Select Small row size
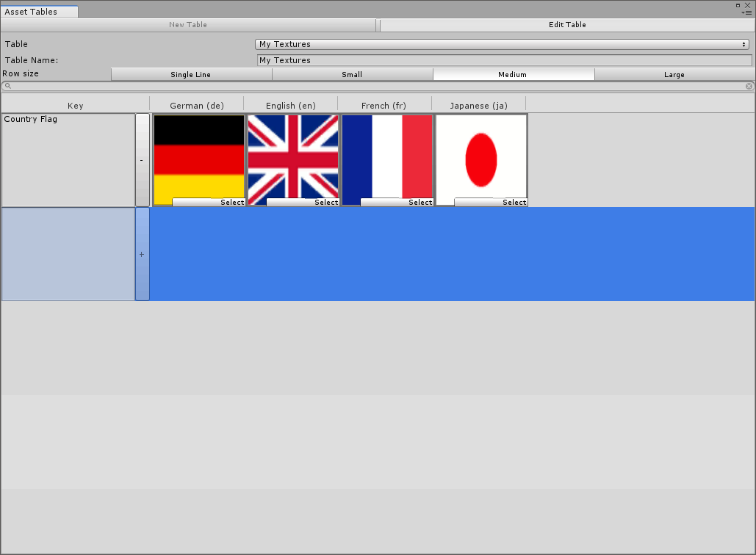This screenshot has height=555, width=756. [x=352, y=74]
